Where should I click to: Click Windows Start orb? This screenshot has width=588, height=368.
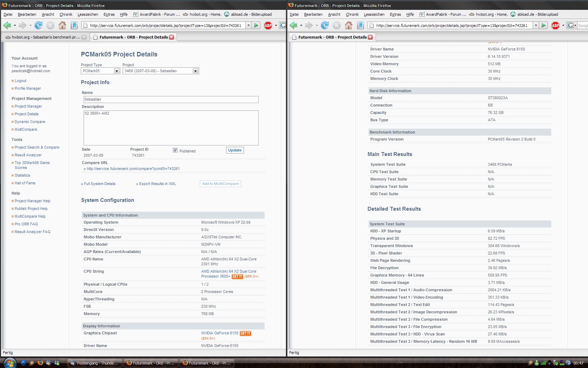point(9,363)
